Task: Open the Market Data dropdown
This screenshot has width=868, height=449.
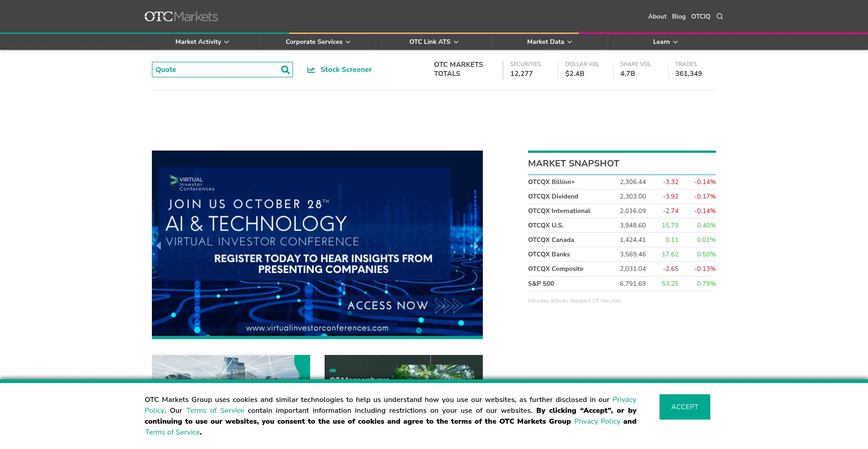Action: click(549, 42)
